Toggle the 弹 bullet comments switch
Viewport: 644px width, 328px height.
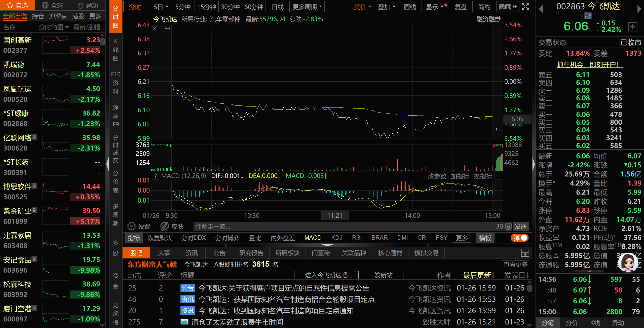pyautogui.click(x=519, y=238)
